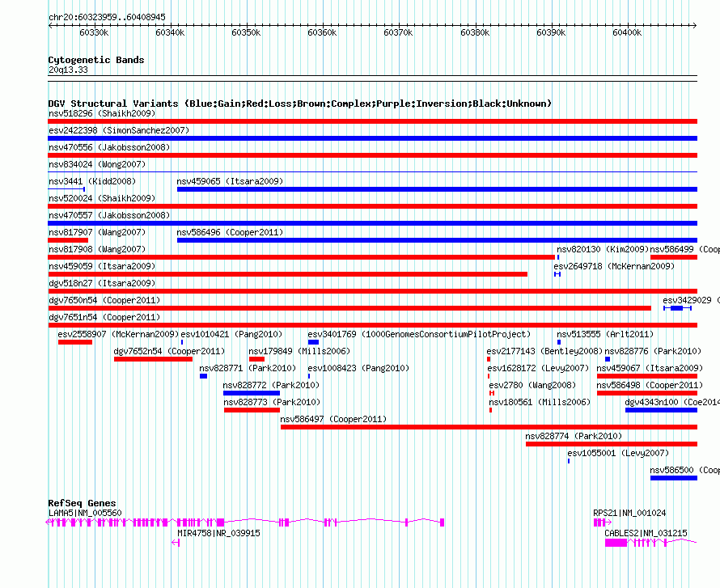This screenshot has width=720, height=588.
Task: Click the small blue bar under esv3401769
Action: pos(313,342)
